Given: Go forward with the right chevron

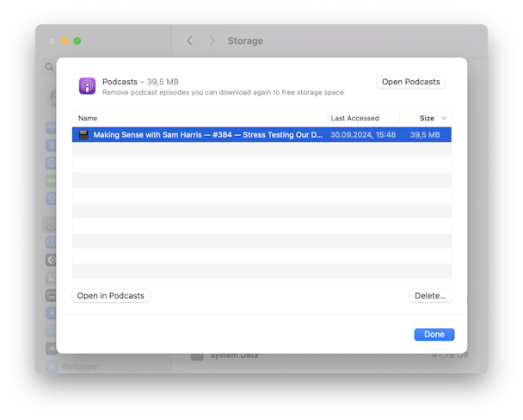Looking at the screenshot, I should tap(212, 40).
